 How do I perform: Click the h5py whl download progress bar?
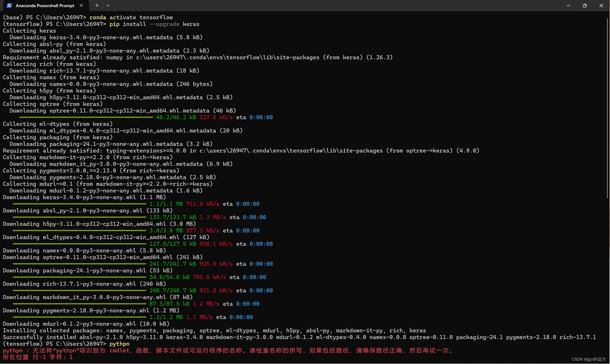click(80, 231)
